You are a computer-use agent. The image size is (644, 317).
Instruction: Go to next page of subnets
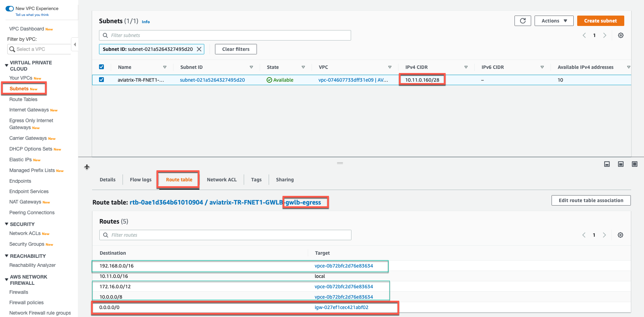[605, 35]
